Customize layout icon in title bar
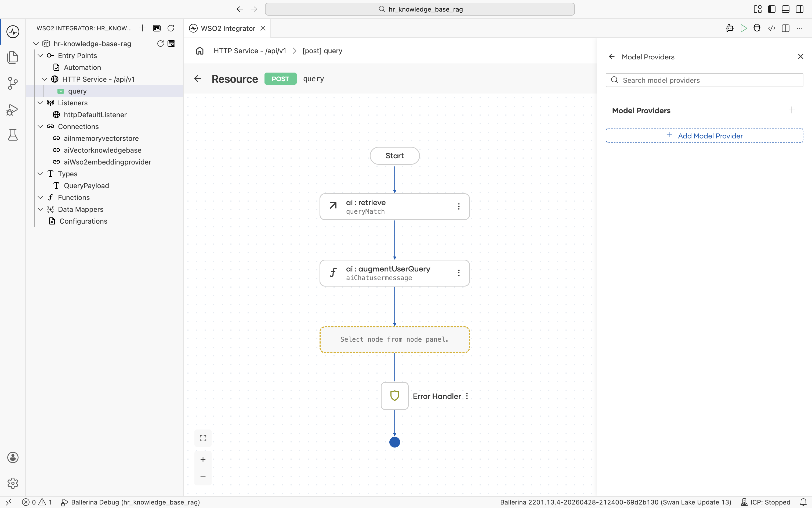The height and width of the screenshot is (508, 812). pos(758,9)
